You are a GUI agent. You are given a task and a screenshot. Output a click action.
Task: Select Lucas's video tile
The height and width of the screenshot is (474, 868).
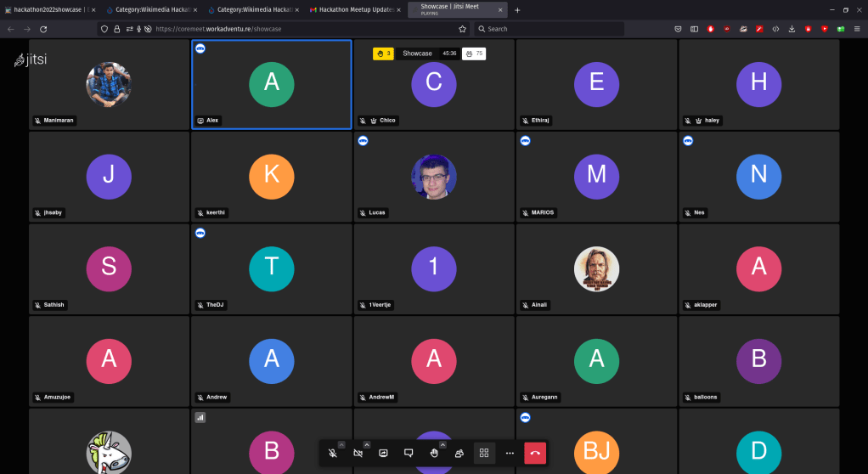[x=434, y=176]
